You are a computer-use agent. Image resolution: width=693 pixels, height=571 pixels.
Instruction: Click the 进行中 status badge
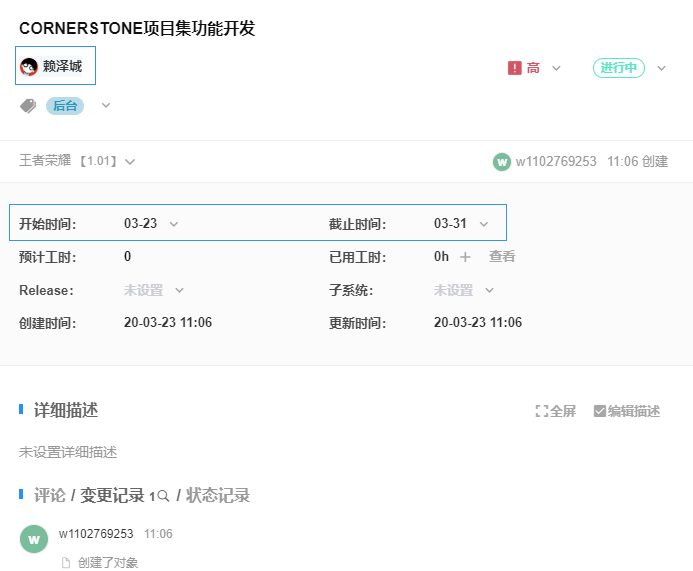619,68
